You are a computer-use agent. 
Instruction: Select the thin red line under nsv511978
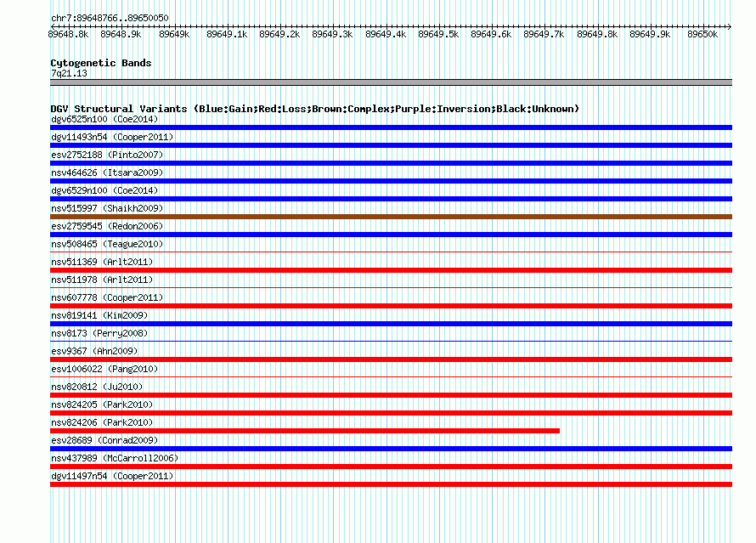(x=391, y=287)
